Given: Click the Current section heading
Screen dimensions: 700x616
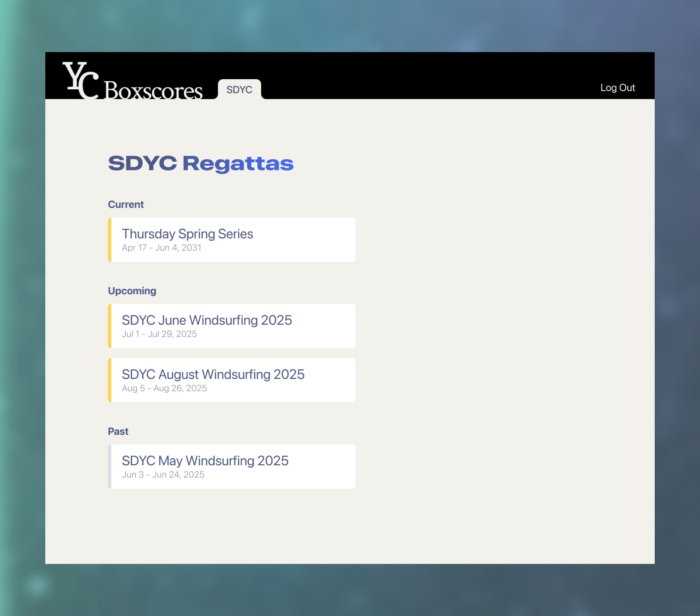Looking at the screenshot, I should (126, 204).
